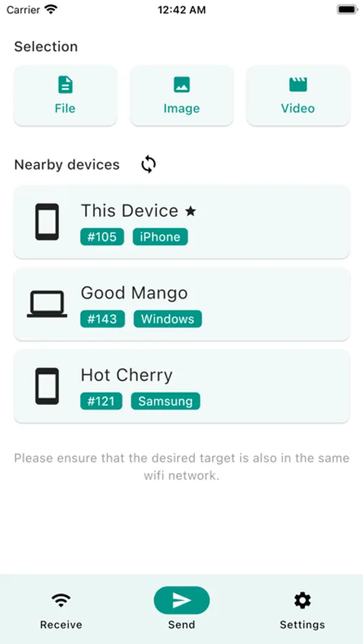Click the star next to This Device

point(190,211)
